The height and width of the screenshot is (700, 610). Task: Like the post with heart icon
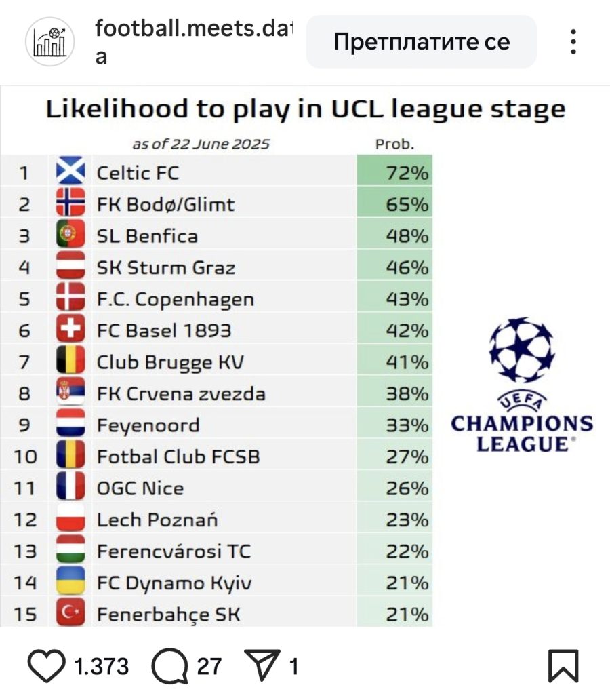click(x=46, y=665)
